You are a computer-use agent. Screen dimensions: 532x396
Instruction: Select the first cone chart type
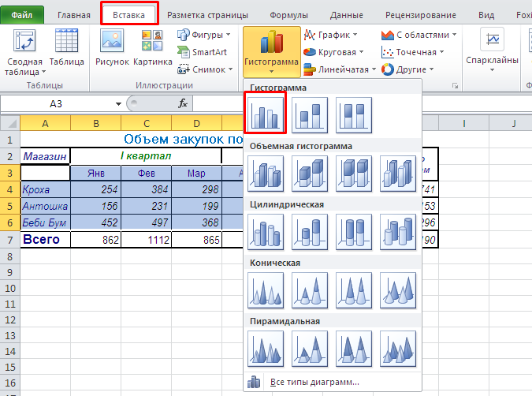[266, 290]
